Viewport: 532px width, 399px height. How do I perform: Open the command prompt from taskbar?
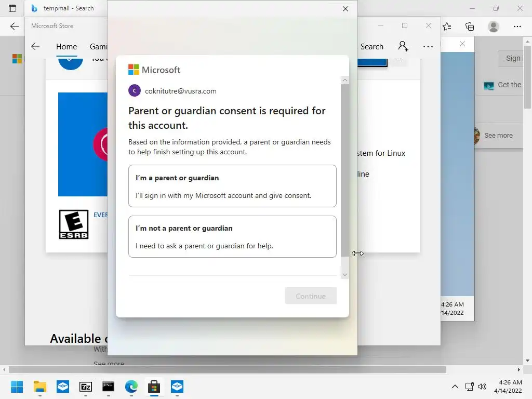tap(108, 387)
